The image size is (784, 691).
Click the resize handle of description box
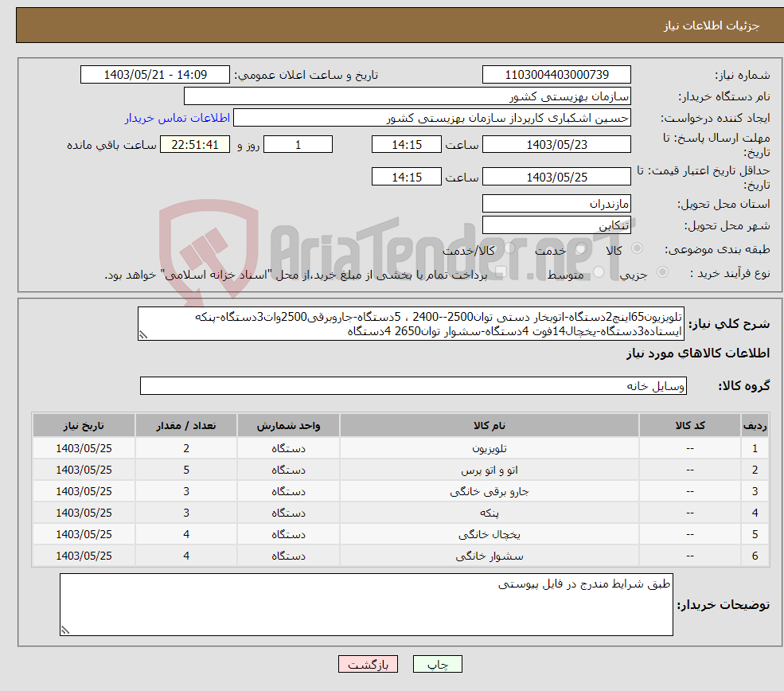click(x=143, y=335)
